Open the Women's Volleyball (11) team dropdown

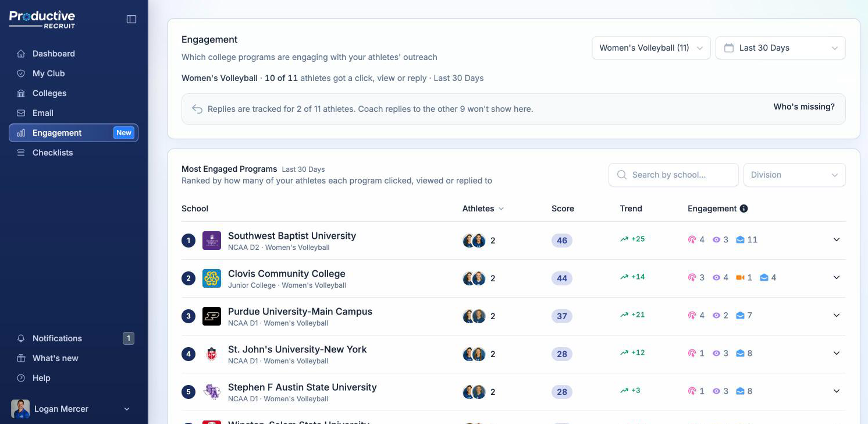click(x=651, y=48)
